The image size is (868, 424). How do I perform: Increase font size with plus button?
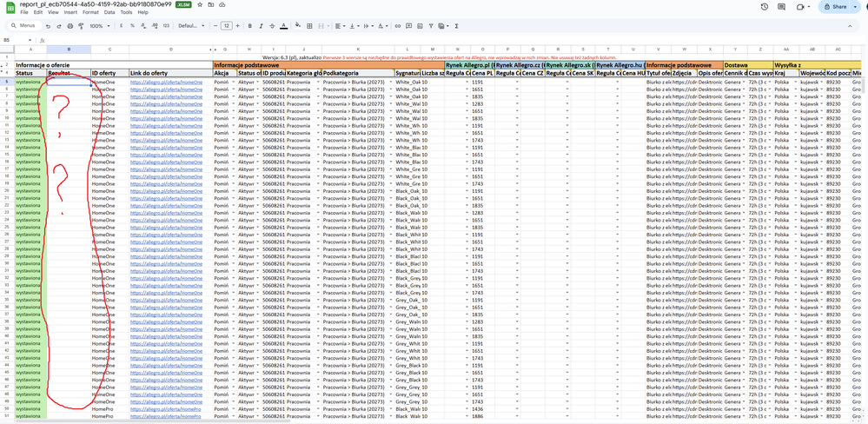238,26
